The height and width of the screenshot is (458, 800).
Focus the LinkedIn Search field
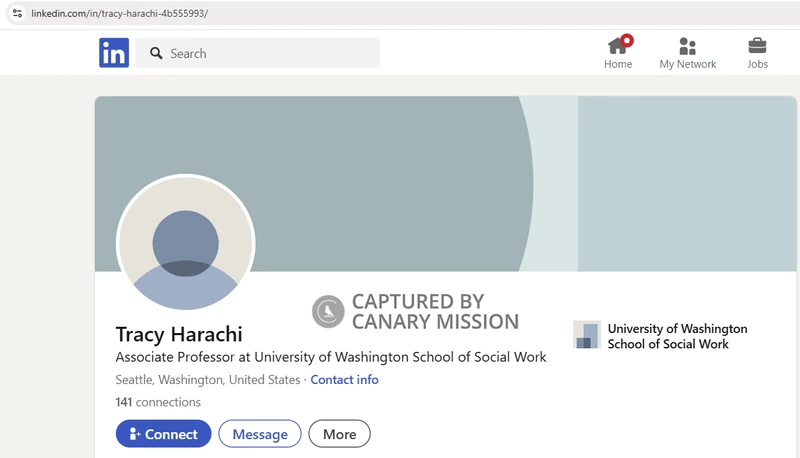(x=258, y=53)
